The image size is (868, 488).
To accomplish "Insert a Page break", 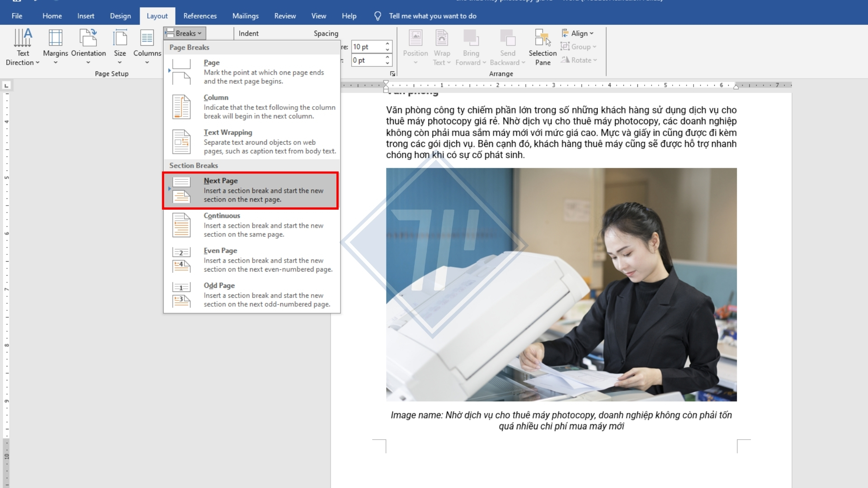I will tap(252, 72).
